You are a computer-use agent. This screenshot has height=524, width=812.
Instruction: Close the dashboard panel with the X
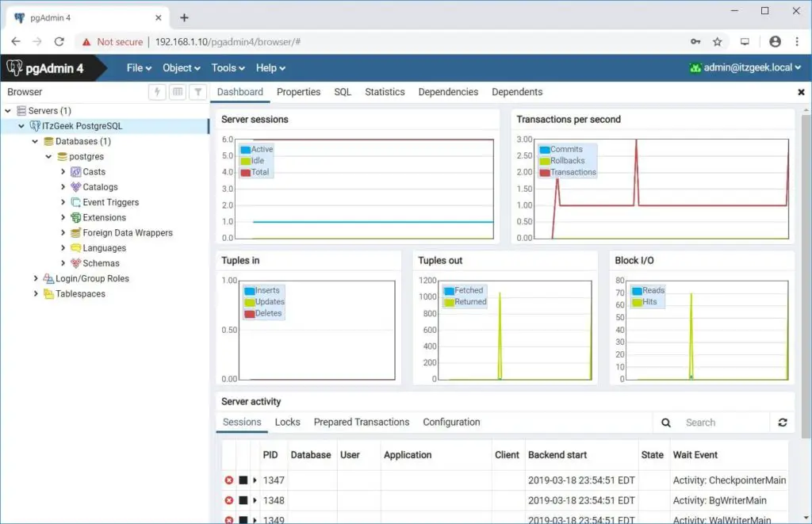(801, 92)
